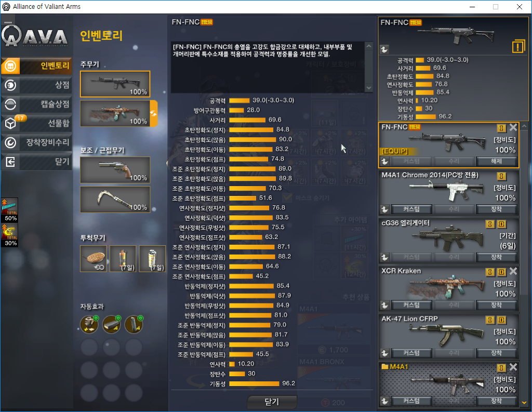
Task: Click 장착 for AK-47 Lion CFRP
Action: (496, 353)
